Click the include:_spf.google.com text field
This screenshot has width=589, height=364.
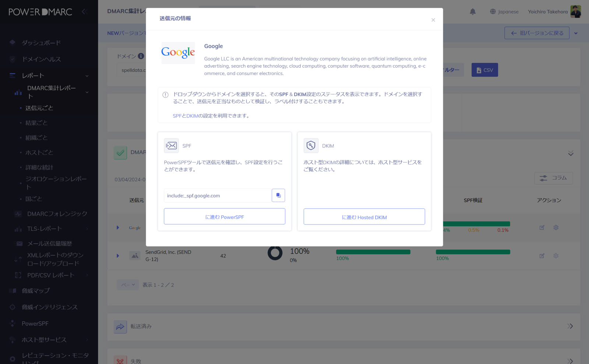218,195
